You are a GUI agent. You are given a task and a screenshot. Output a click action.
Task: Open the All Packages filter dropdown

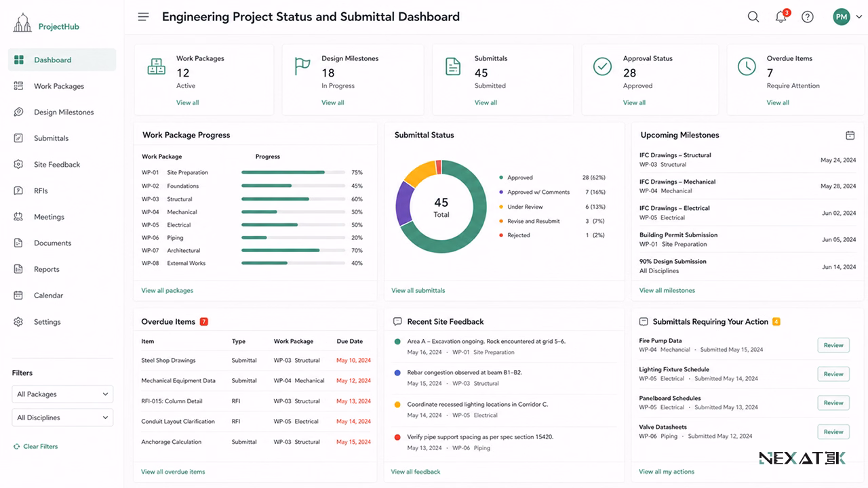62,394
